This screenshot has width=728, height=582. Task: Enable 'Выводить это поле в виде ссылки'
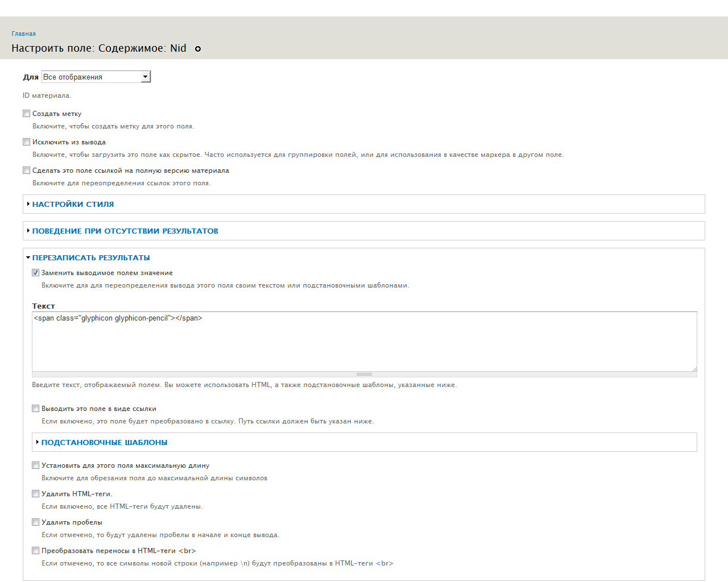tap(35, 409)
